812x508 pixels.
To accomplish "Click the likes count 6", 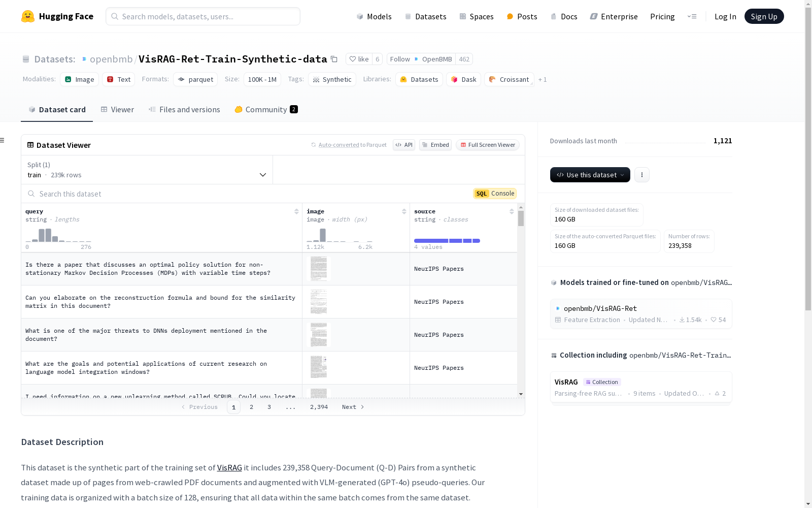I will click(378, 59).
